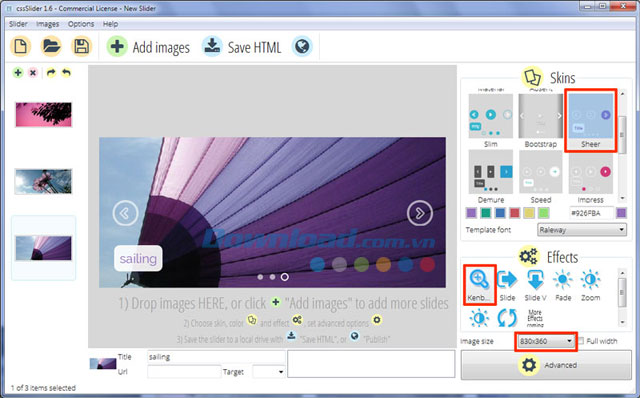The width and height of the screenshot is (640, 398).
Task: Pick the light green color swatch
Action: (543, 213)
